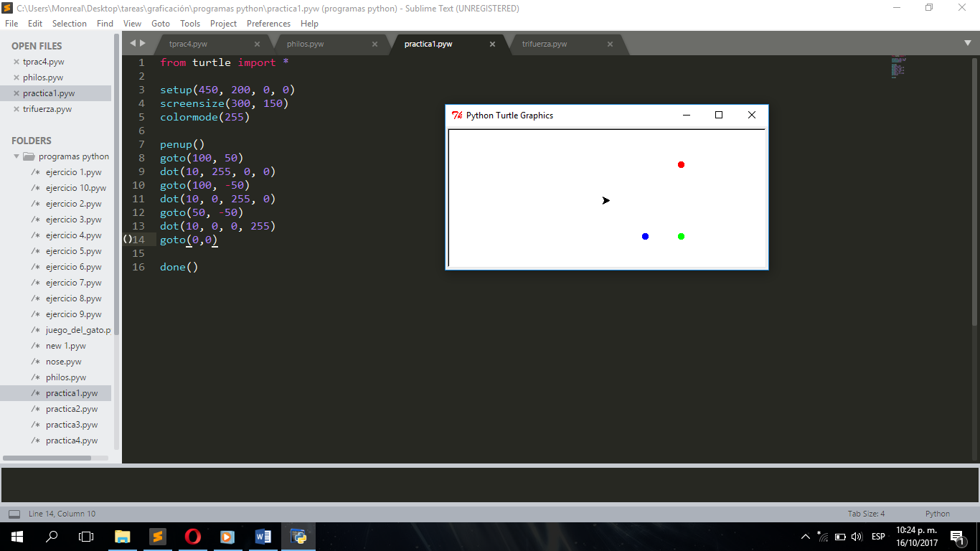
Task: Open Task View from the taskbar
Action: tap(86, 536)
